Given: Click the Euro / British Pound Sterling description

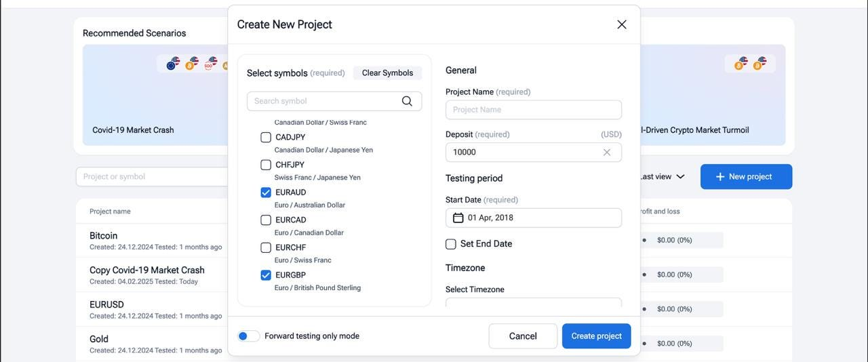Looking at the screenshot, I should coord(317,288).
